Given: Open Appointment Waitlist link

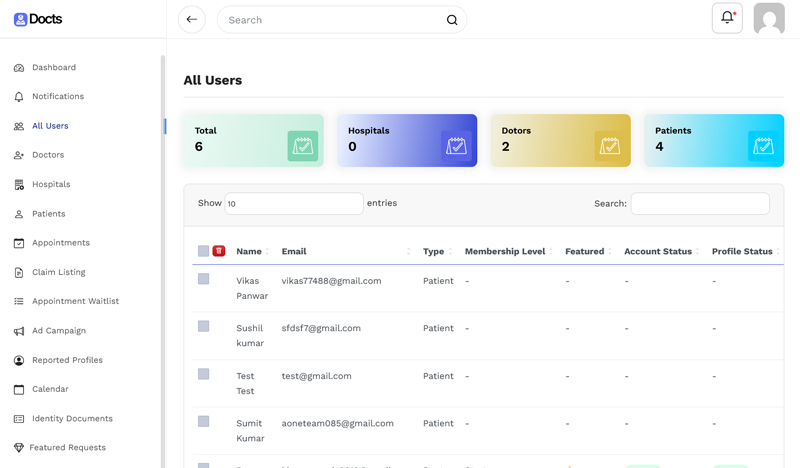Looking at the screenshot, I should pos(76,302).
